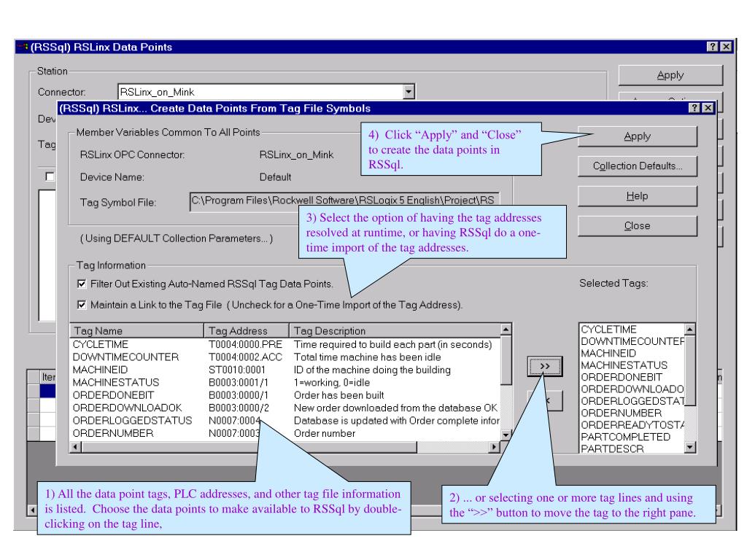Click the tag list horizontal scrollbar thumb
The height and width of the screenshot is (560, 747).
pyautogui.click(x=249, y=447)
